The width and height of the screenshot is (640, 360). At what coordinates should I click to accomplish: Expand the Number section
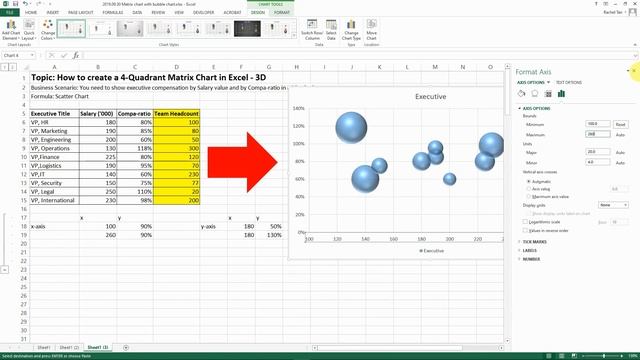click(x=520, y=259)
